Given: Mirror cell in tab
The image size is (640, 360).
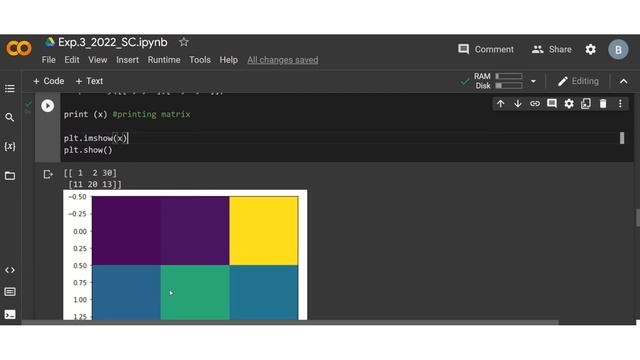Looking at the screenshot, I should (x=586, y=104).
